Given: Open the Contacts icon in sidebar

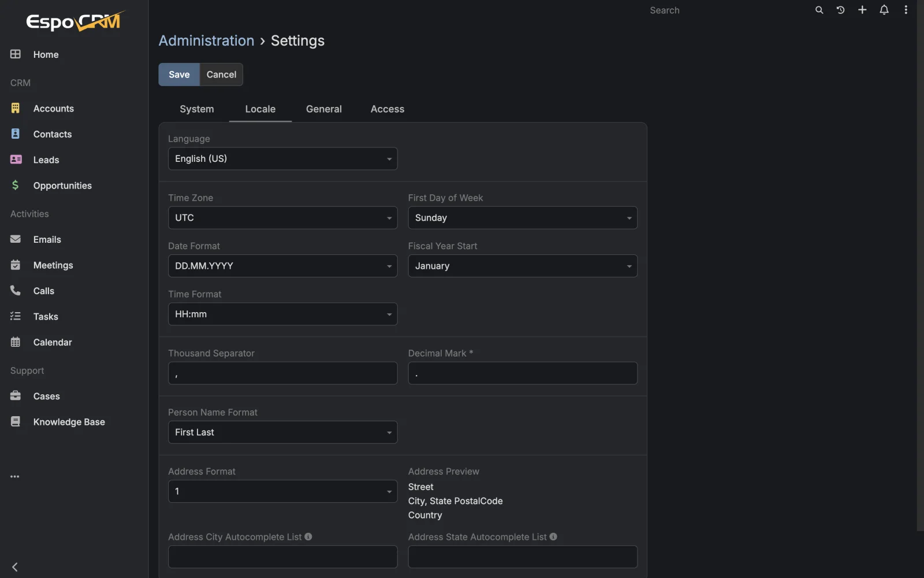Looking at the screenshot, I should 16,134.
